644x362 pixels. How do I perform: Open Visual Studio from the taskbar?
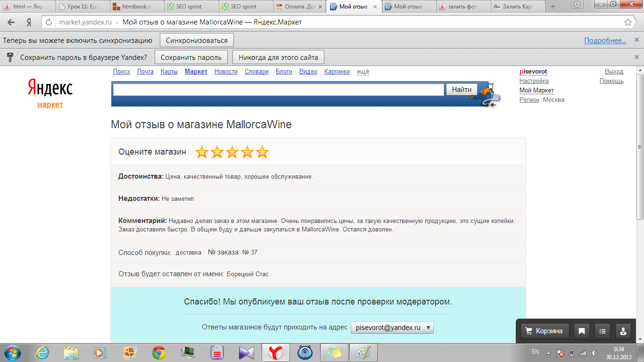(246, 353)
